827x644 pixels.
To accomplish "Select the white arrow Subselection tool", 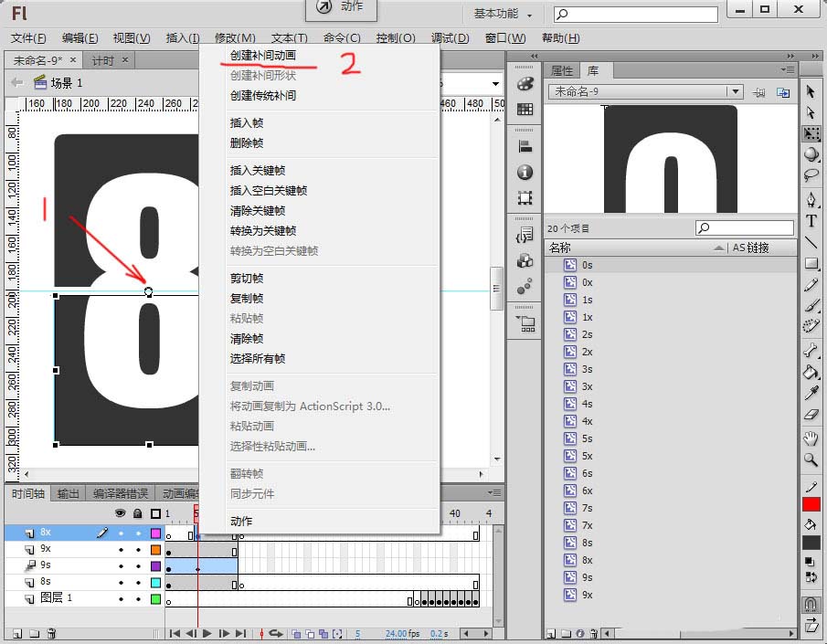I will click(811, 112).
